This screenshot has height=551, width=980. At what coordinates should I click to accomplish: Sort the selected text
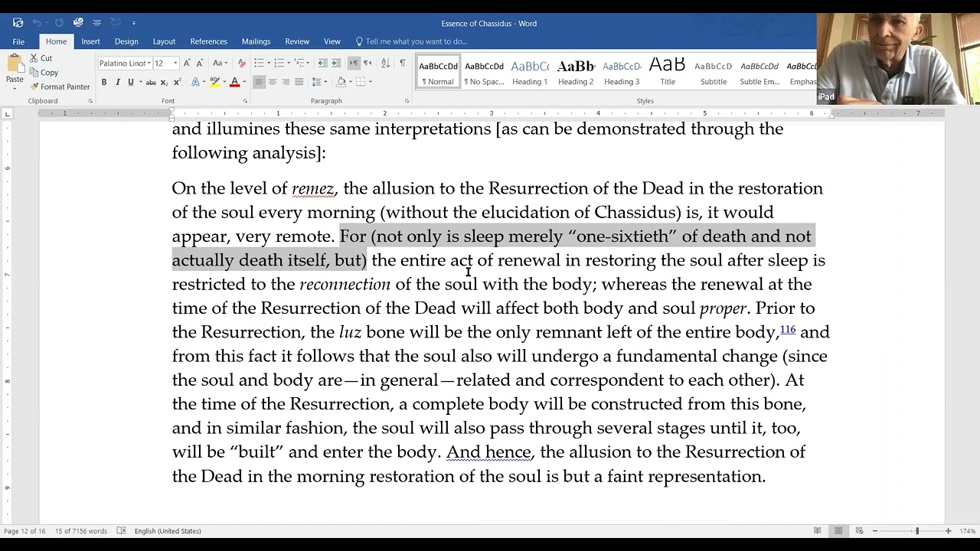(x=385, y=63)
